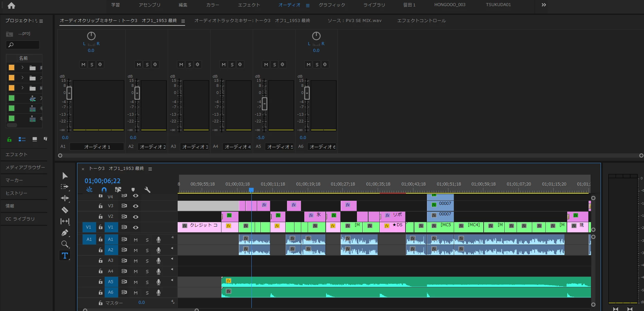
Task: Navigate up one folder in project panel
Action: pyautogui.click(x=10, y=34)
